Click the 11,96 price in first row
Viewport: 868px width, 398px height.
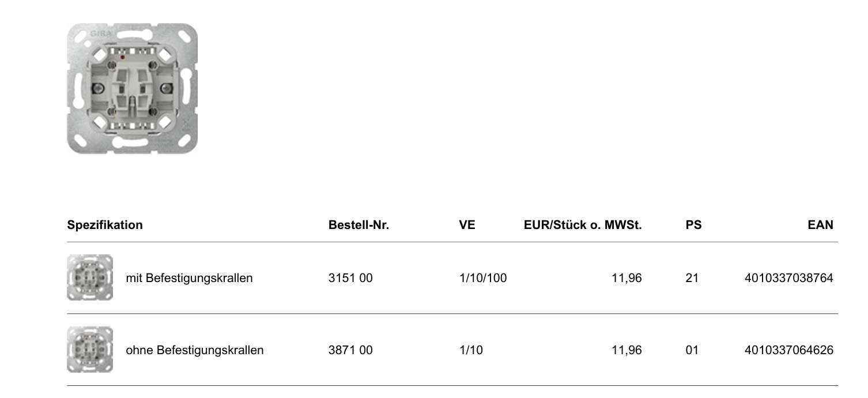[627, 279]
